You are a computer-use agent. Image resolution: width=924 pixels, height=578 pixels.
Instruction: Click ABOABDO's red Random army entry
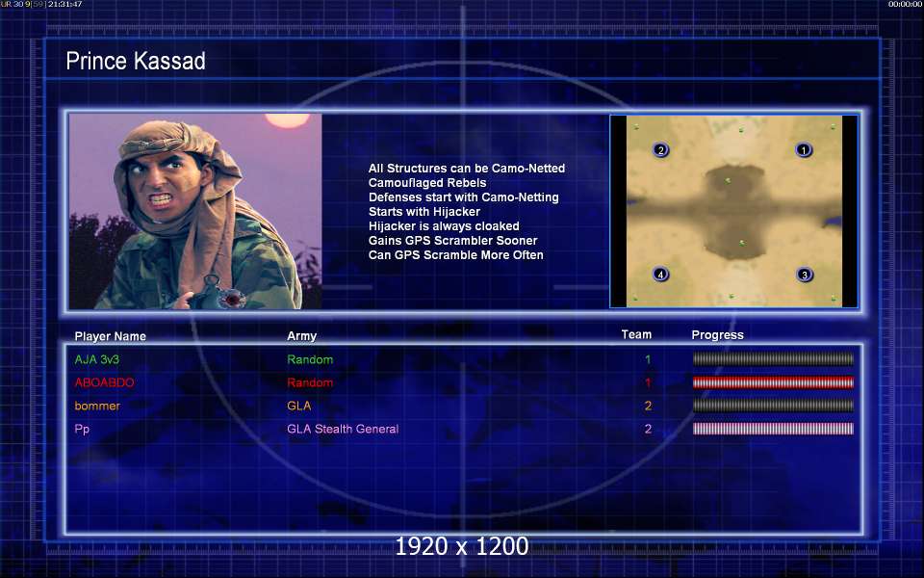point(310,382)
